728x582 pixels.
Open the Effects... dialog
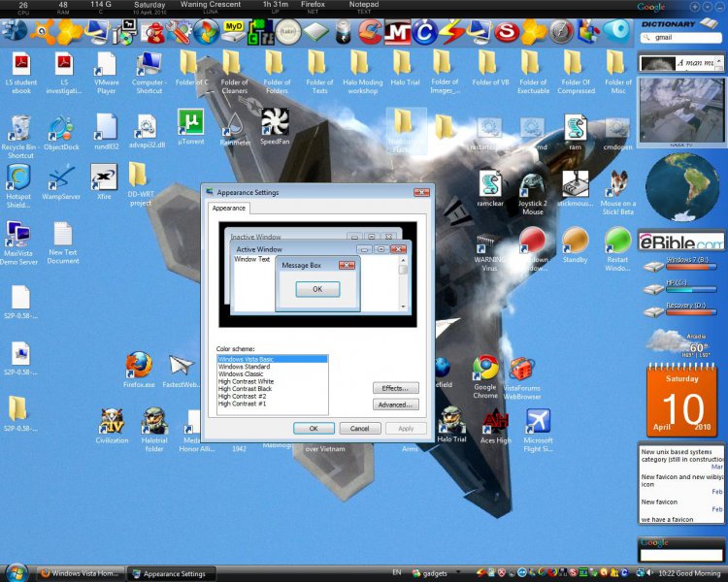pyautogui.click(x=396, y=388)
